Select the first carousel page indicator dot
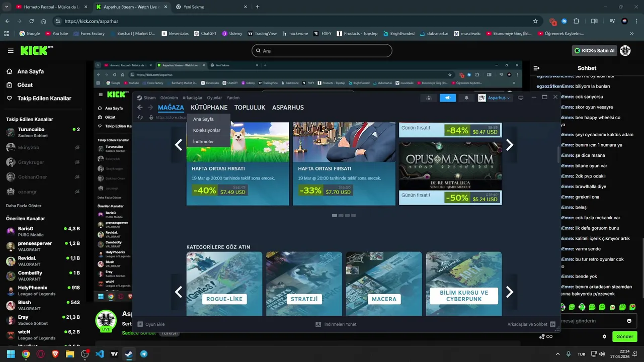The height and width of the screenshot is (362, 644). [x=335, y=215]
